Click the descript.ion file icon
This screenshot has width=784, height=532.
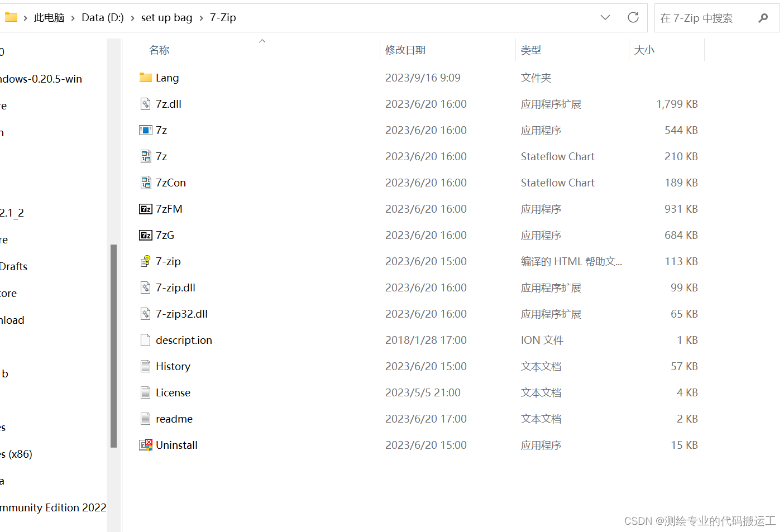point(145,340)
